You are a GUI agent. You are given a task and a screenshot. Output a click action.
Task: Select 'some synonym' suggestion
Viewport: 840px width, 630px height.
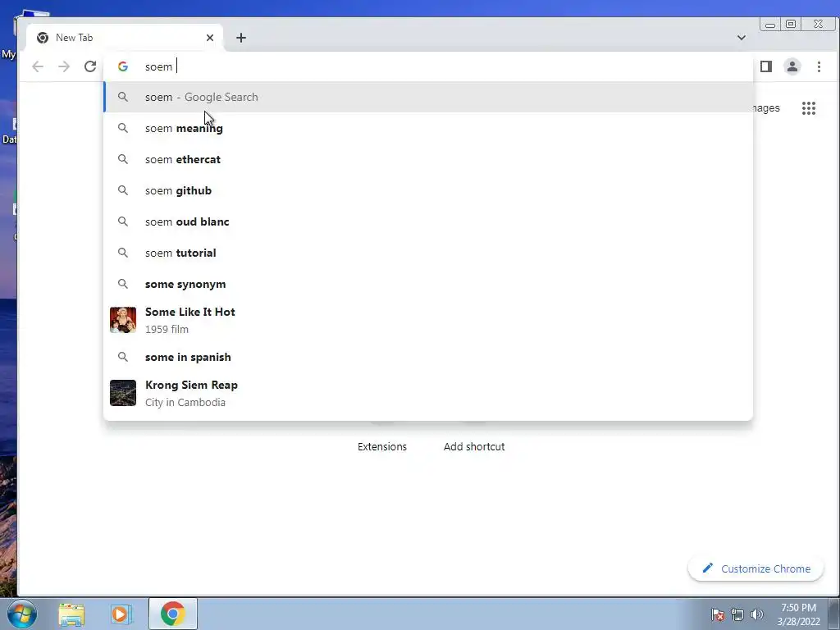(428, 284)
